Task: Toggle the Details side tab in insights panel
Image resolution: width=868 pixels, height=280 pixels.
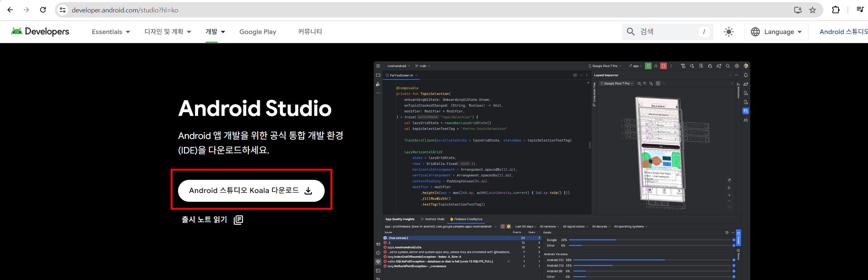Action: (739, 238)
